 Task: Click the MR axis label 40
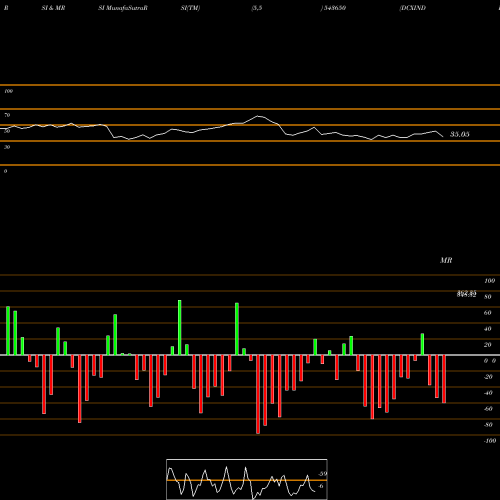click(x=488, y=329)
